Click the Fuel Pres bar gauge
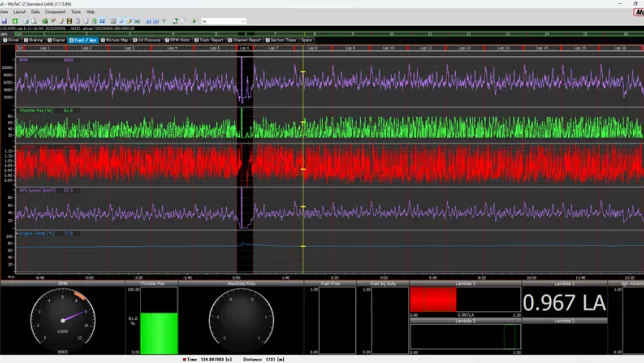Viewport: 644px width, 363px height. pyautogui.click(x=337, y=320)
